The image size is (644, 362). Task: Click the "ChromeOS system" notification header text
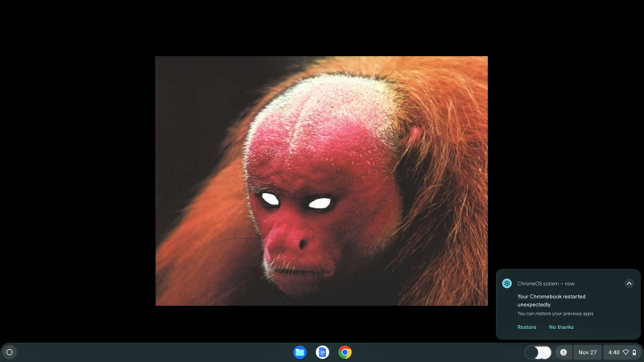pyautogui.click(x=539, y=283)
